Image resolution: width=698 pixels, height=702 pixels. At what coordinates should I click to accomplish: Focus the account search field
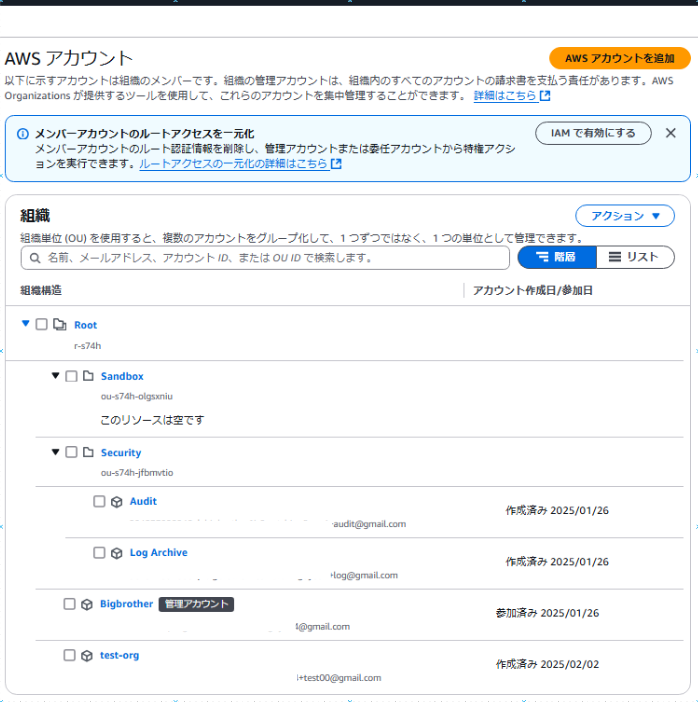[265, 258]
